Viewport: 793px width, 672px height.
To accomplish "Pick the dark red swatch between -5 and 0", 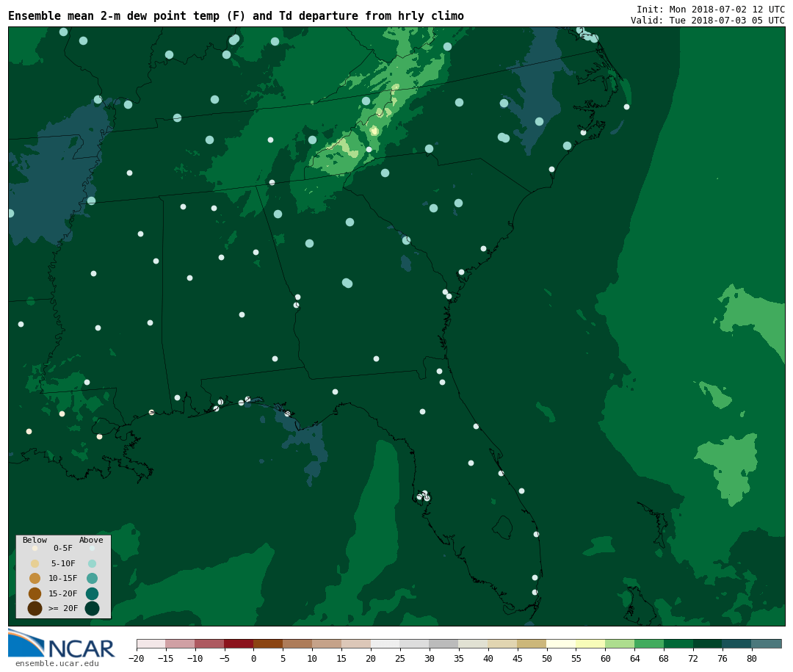I will (239, 643).
